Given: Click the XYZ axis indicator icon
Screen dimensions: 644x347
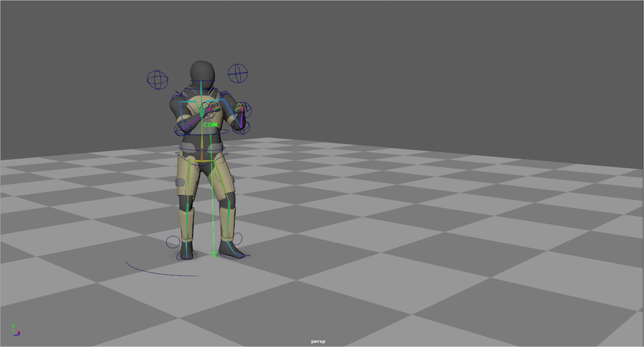Looking at the screenshot, I should (16, 330).
